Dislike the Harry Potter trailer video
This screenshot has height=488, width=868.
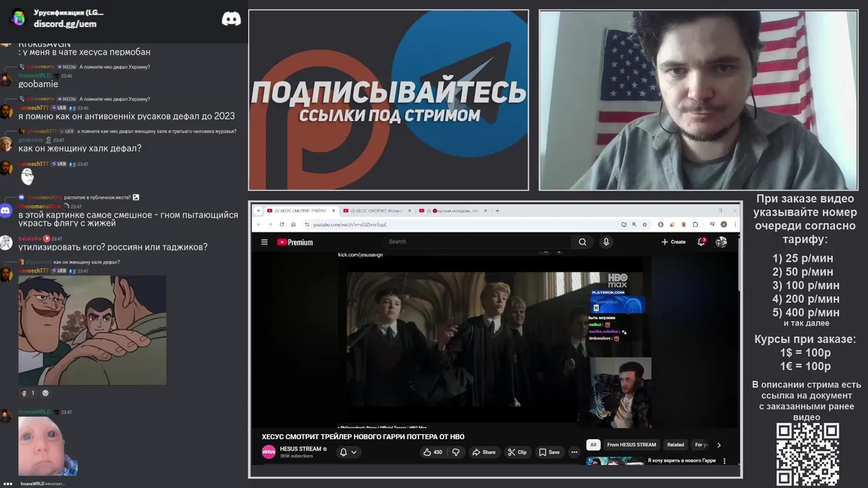[x=456, y=452]
